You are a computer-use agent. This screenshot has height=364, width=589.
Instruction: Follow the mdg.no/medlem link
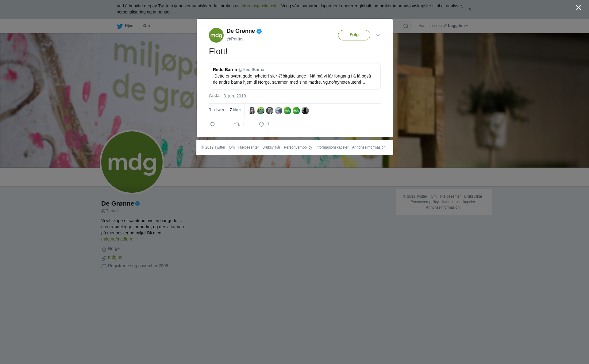point(117,239)
